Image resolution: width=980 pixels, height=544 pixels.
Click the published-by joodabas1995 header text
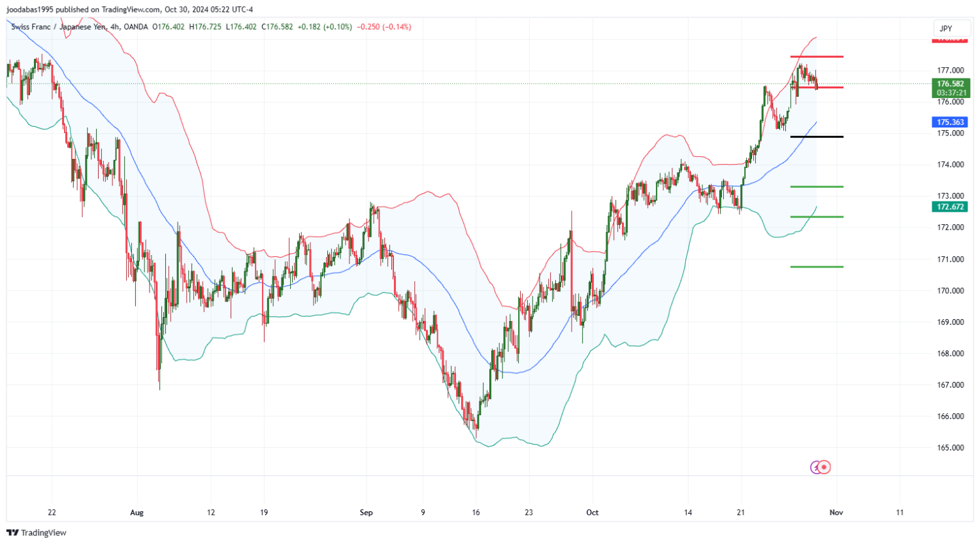point(129,9)
